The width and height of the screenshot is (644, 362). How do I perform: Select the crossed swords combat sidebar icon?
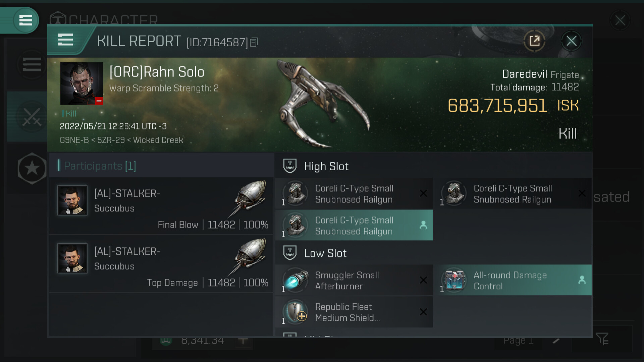32,117
